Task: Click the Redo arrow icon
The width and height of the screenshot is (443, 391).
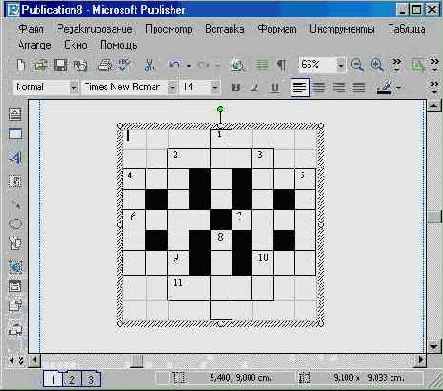Action: pyautogui.click(x=204, y=65)
